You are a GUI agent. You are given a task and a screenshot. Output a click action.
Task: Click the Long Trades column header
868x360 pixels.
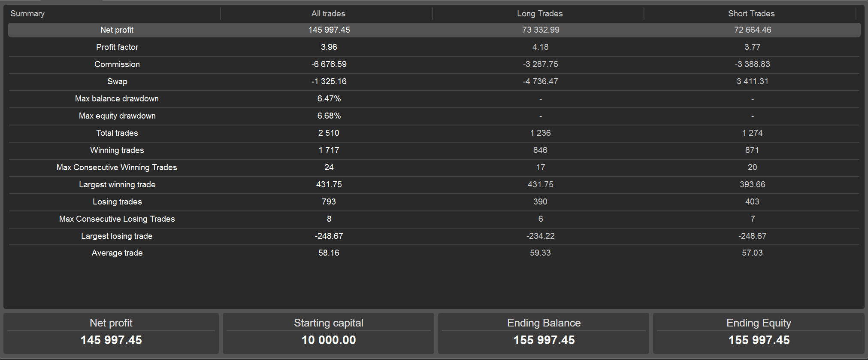[539, 13]
